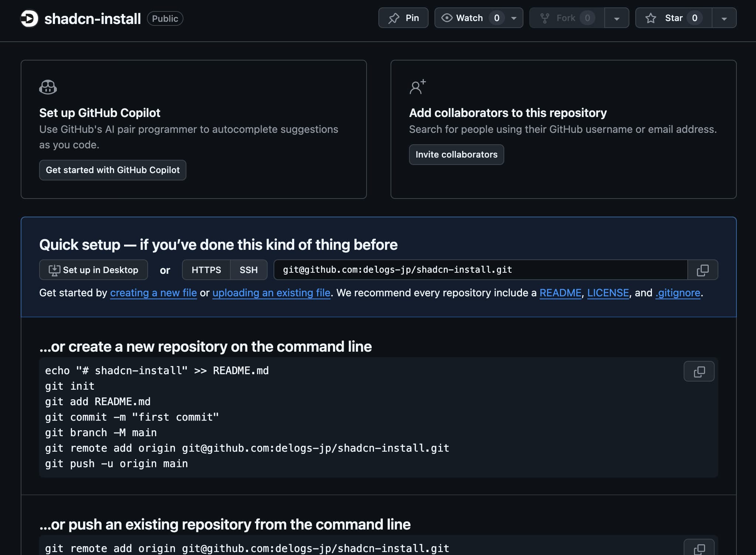Open the Star lists dropdown arrow
The height and width of the screenshot is (555, 756).
coord(724,18)
